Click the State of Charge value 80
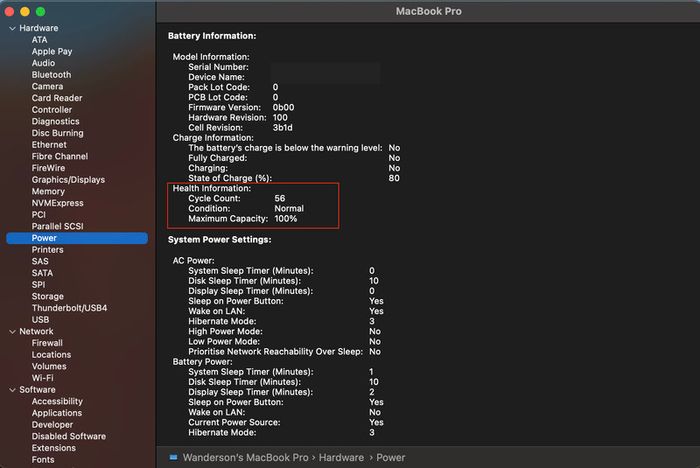 pyautogui.click(x=394, y=178)
